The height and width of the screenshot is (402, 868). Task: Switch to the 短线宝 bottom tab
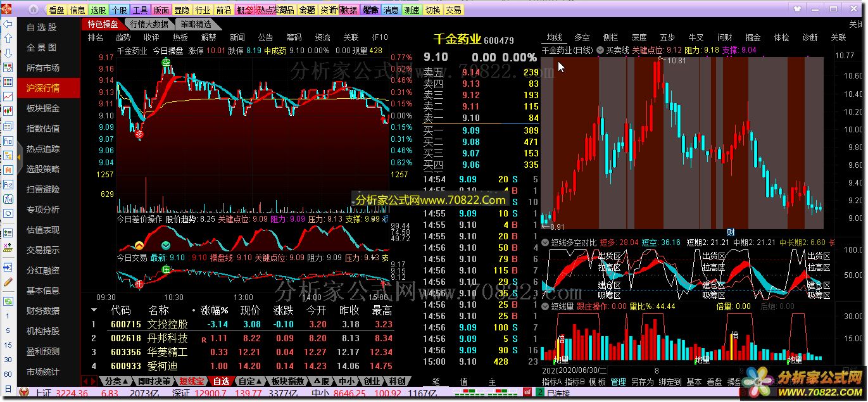(x=192, y=381)
